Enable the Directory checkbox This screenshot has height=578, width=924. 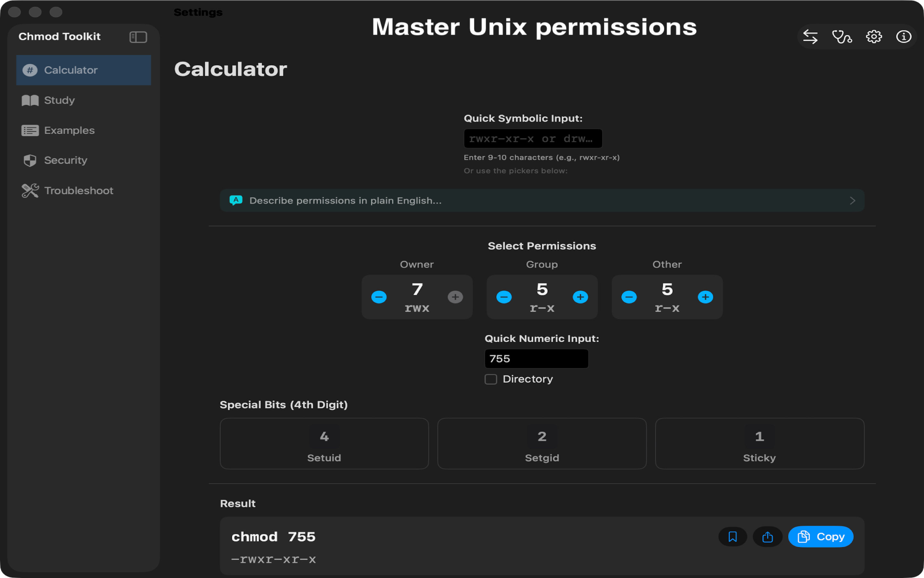[491, 379]
